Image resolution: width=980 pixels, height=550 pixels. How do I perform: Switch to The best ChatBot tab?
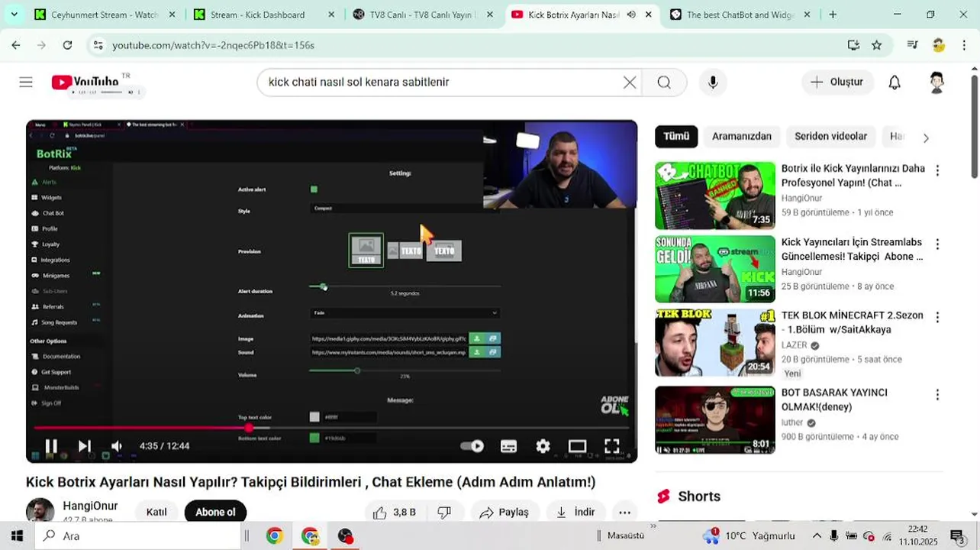tap(740, 15)
